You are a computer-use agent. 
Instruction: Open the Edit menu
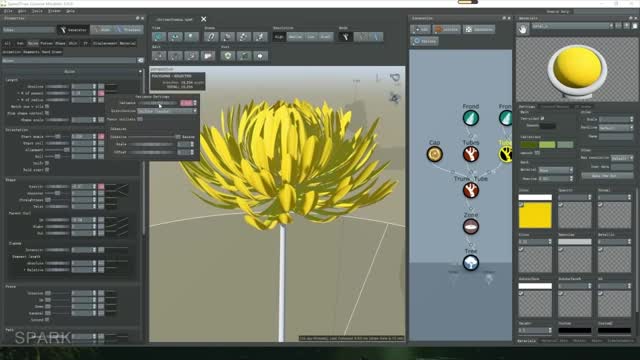(22, 11)
